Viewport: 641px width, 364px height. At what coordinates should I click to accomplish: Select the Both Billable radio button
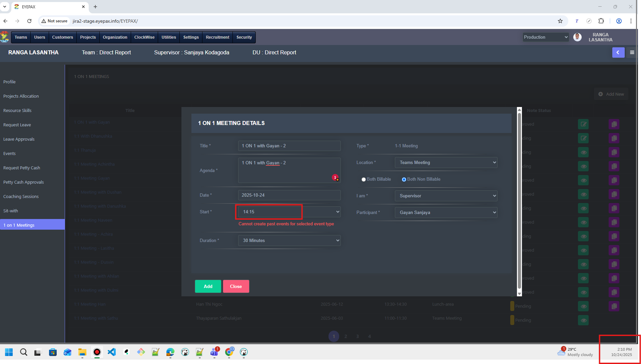364,179
